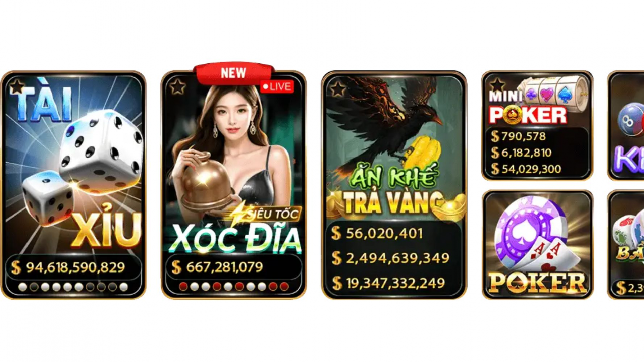644x362 pixels.
Task: Click the LIVE indicator badge
Action: (x=277, y=86)
